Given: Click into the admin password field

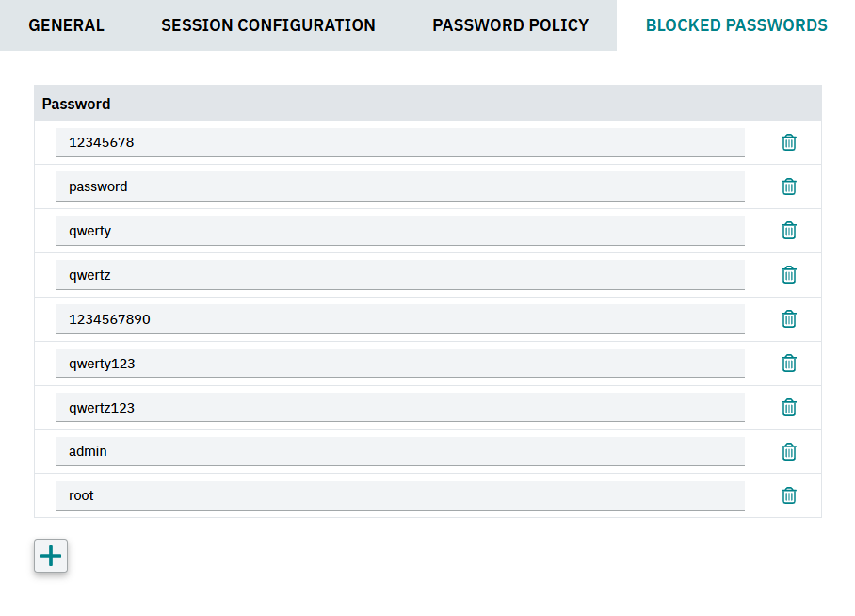Looking at the screenshot, I should tap(399, 452).
